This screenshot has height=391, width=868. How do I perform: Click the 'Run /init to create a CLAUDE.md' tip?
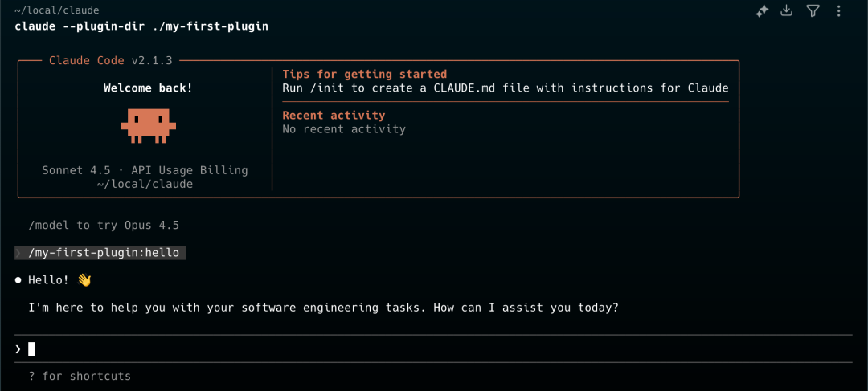(x=506, y=88)
